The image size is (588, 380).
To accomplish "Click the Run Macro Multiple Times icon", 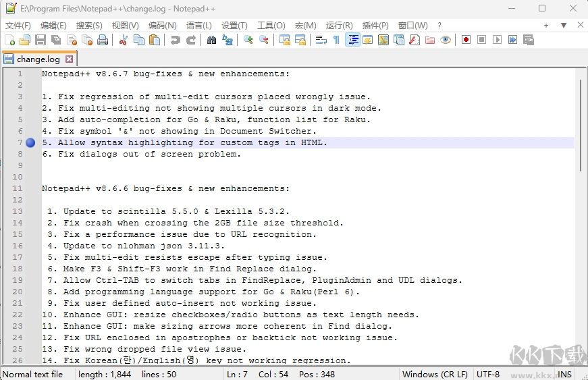I will pyautogui.click(x=512, y=40).
